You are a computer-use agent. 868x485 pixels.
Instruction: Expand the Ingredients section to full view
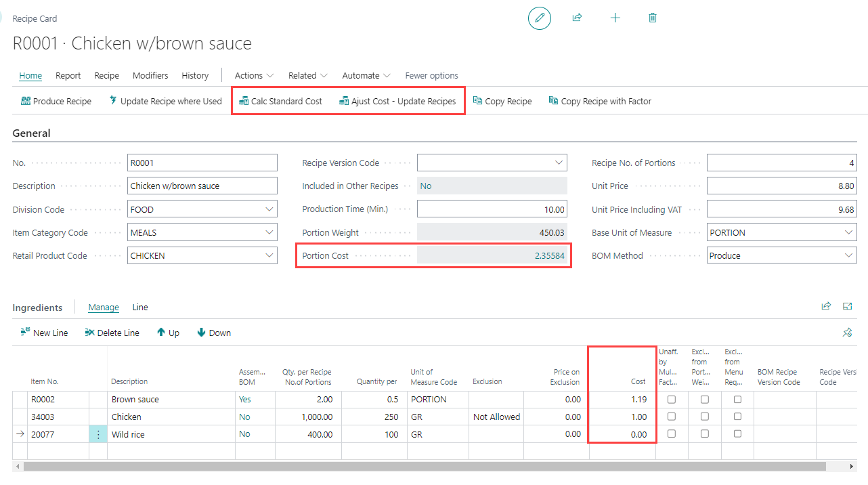pyautogui.click(x=847, y=307)
